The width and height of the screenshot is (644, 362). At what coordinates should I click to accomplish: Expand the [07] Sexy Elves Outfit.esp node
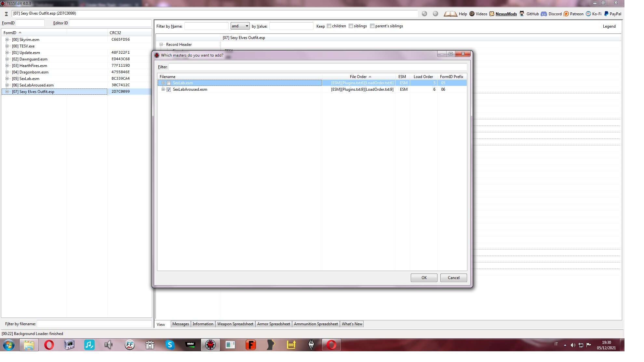[7, 92]
